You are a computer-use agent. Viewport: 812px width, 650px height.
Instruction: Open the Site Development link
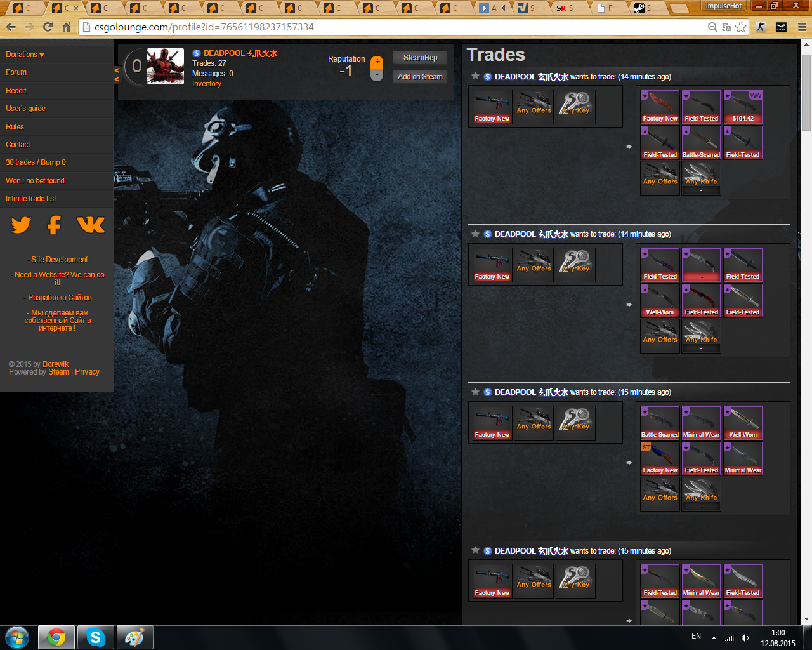(59, 260)
